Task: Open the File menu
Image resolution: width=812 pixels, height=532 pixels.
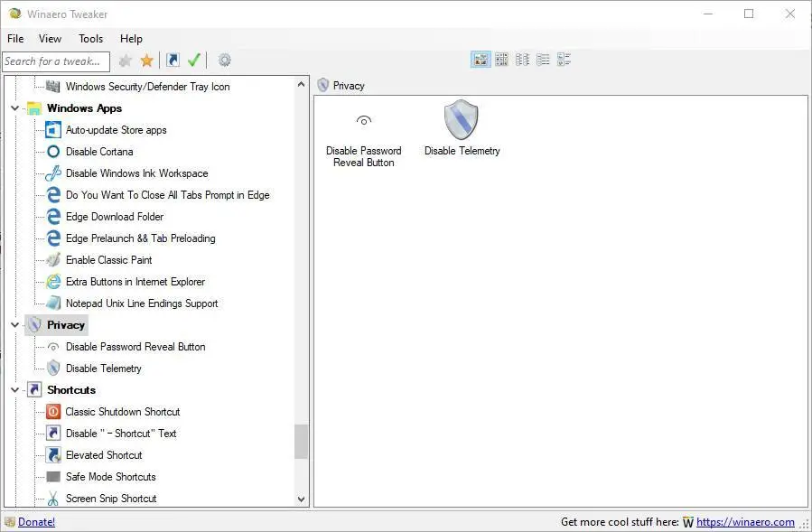Action: tap(15, 39)
